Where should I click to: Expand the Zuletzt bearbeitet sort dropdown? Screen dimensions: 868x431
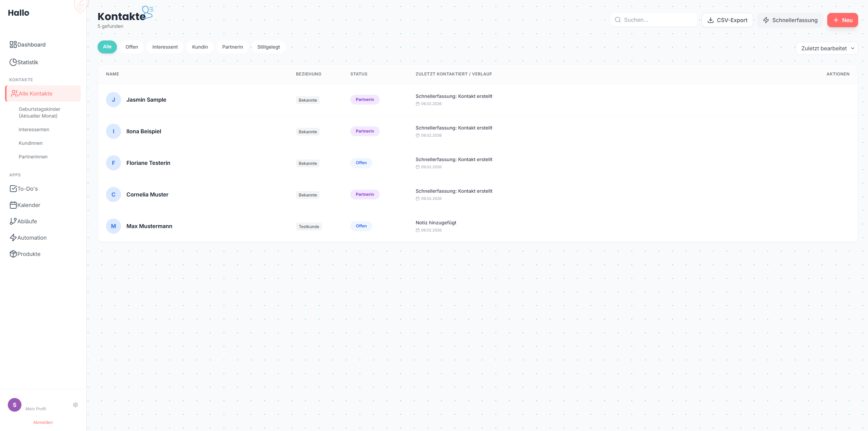click(x=827, y=48)
